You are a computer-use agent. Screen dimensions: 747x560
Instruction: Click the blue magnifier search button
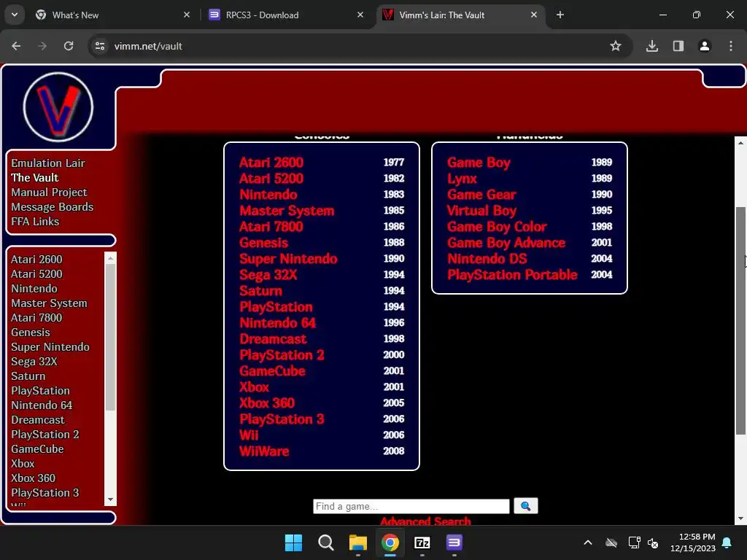coord(525,506)
